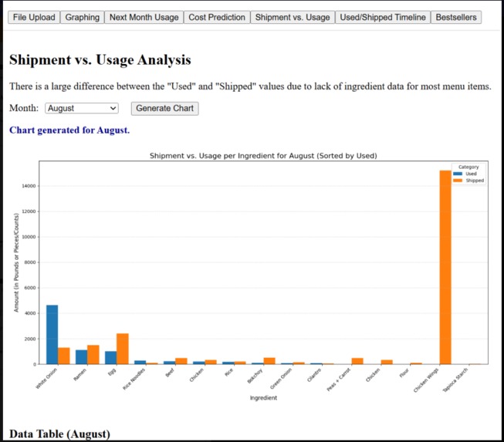Click the orange Bokchoy shipped bar

point(269,361)
